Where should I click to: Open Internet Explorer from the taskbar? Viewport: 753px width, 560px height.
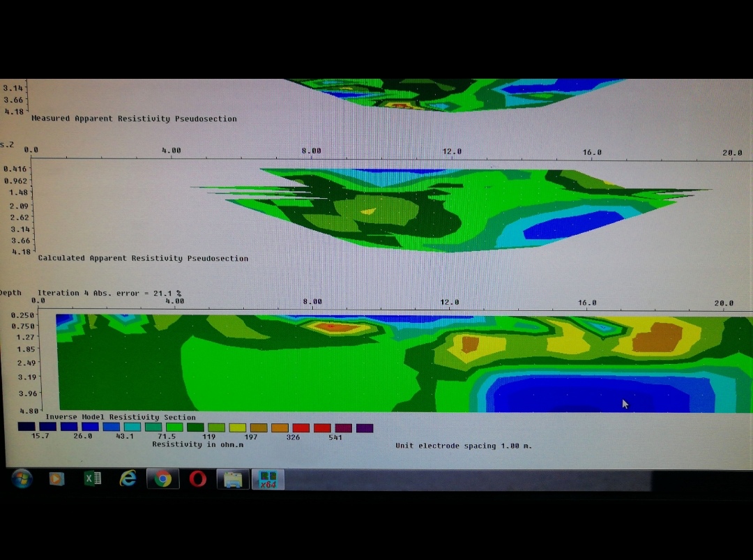[128, 479]
